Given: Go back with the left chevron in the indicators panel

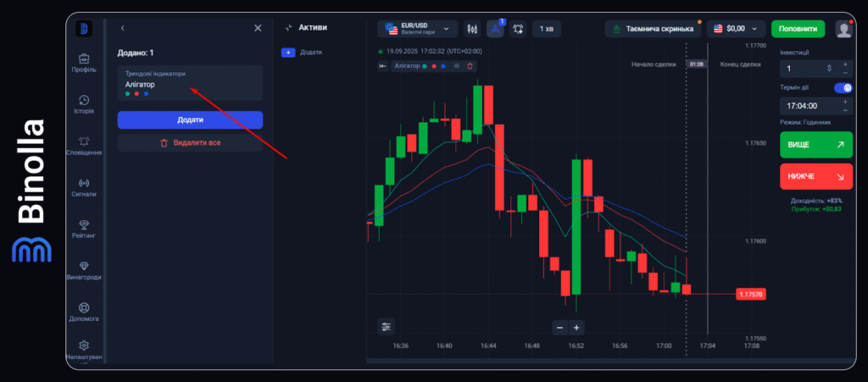Looking at the screenshot, I should (122, 28).
